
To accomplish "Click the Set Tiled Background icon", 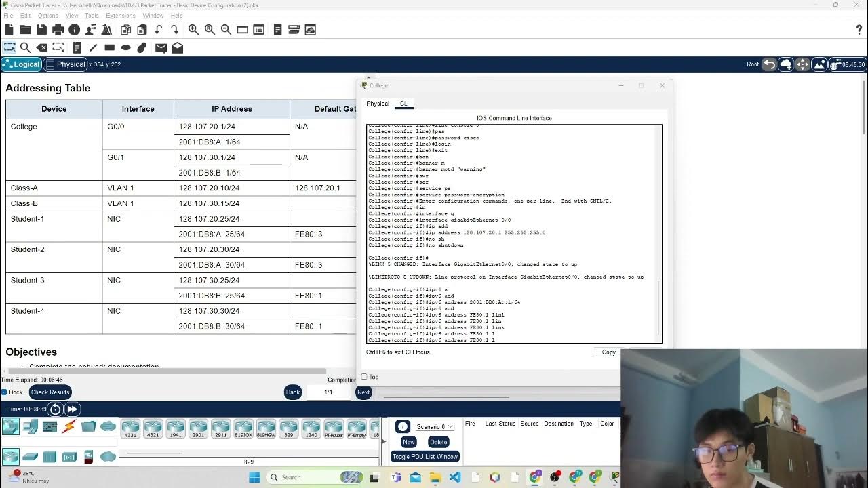I will [x=819, y=64].
